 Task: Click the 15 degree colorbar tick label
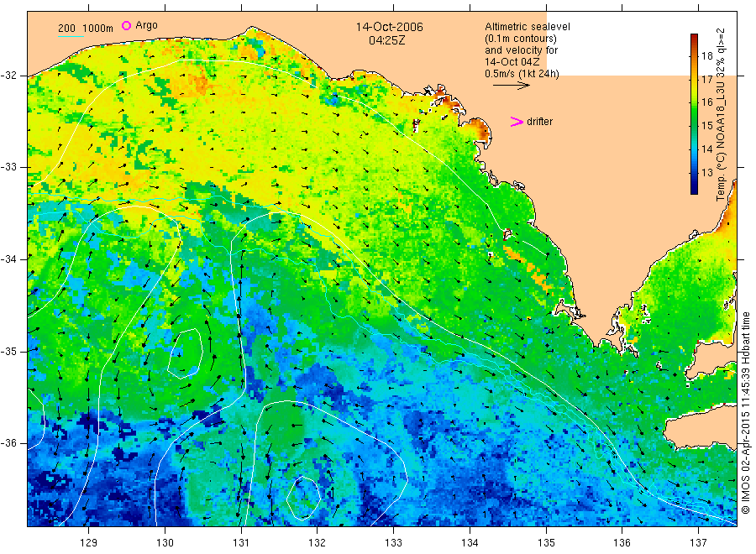(706, 126)
